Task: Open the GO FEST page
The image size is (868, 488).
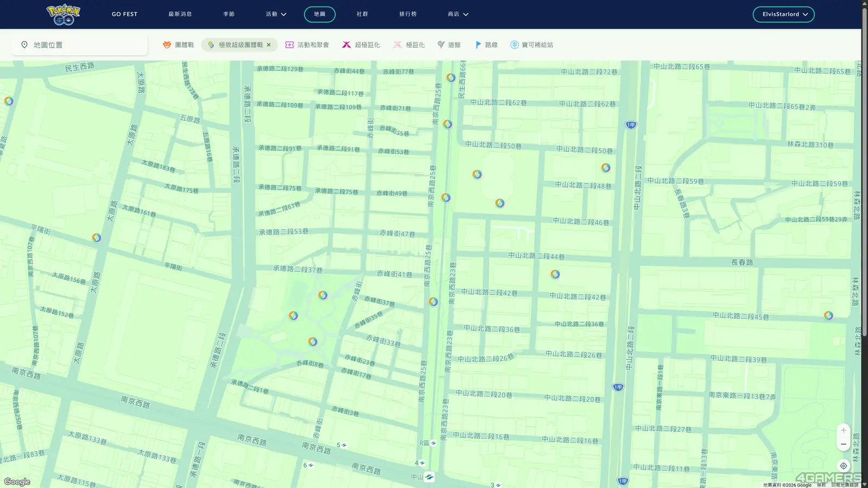Action: click(125, 14)
